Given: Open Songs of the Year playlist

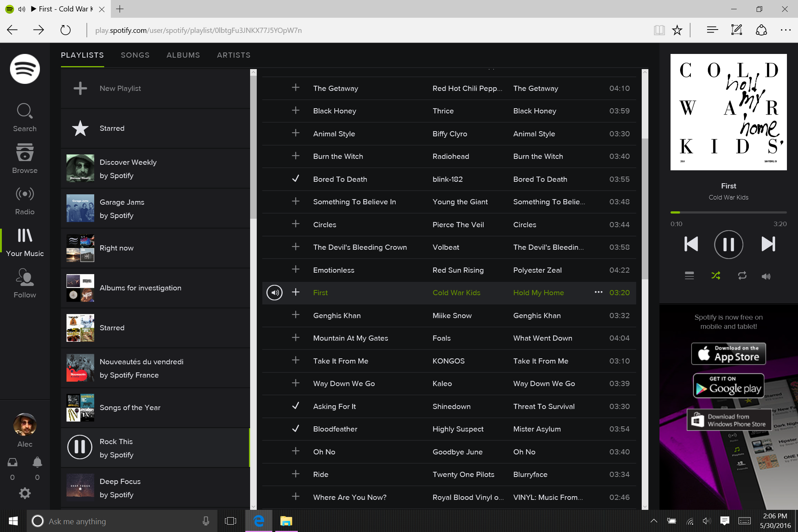Looking at the screenshot, I should click(x=156, y=407).
